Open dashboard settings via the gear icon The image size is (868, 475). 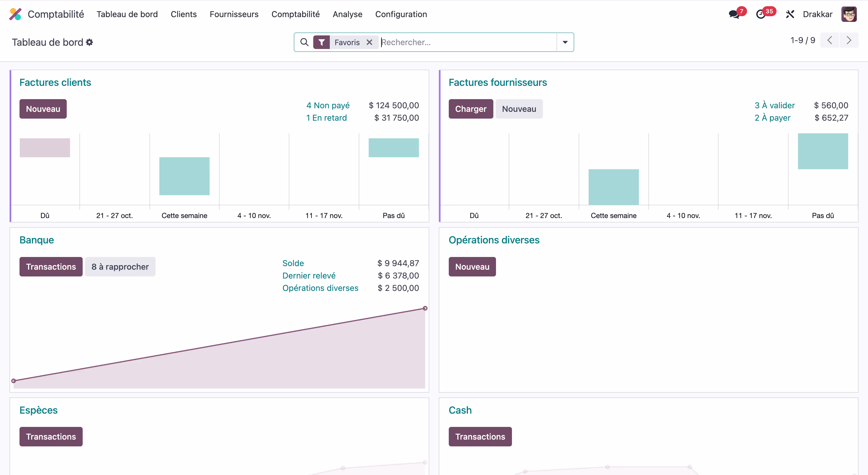click(x=89, y=42)
